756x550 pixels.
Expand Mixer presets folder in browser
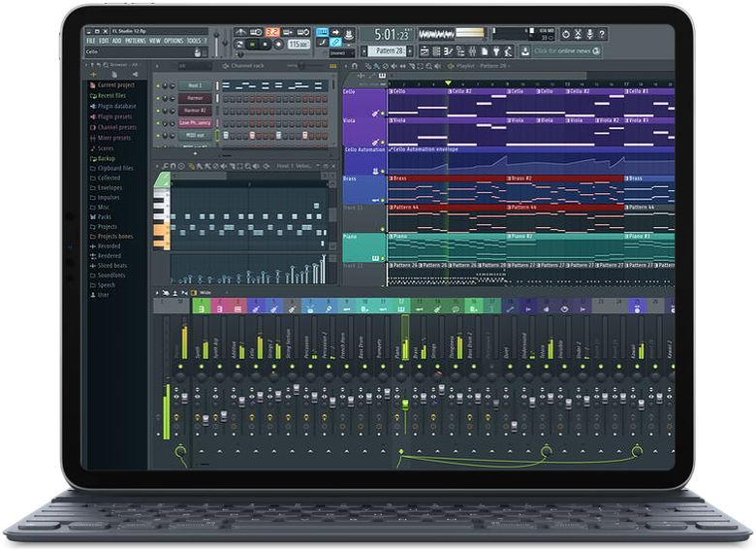pyautogui.click(x=110, y=138)
